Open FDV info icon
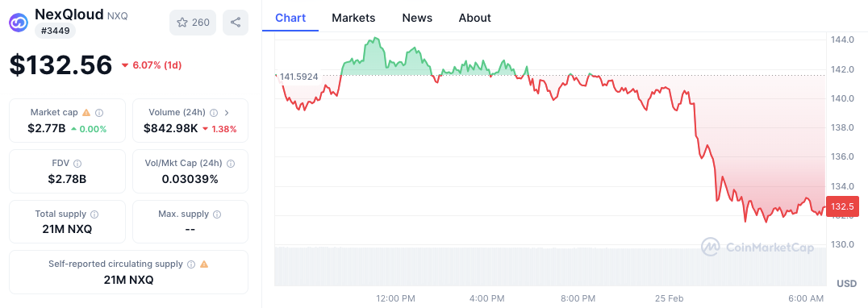Image resolution: width=868 pixels, height=308 pixels. [x=77, y=164]
